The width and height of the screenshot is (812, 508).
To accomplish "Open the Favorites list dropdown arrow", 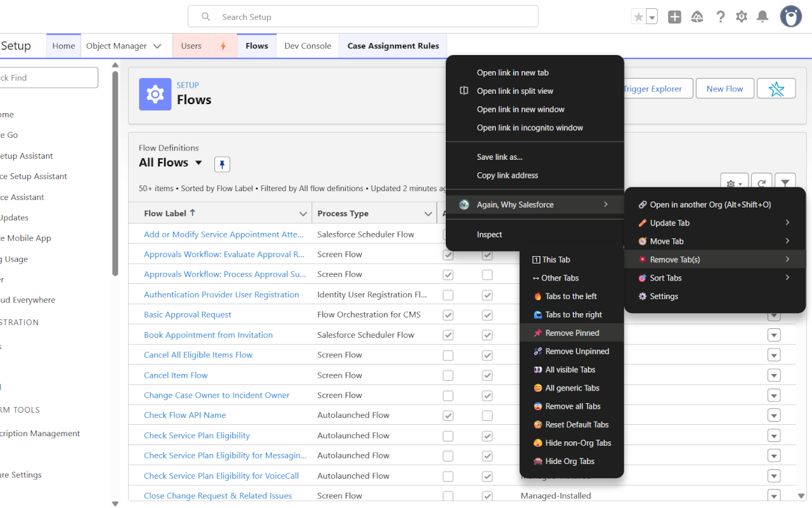I will coord(652,17).
